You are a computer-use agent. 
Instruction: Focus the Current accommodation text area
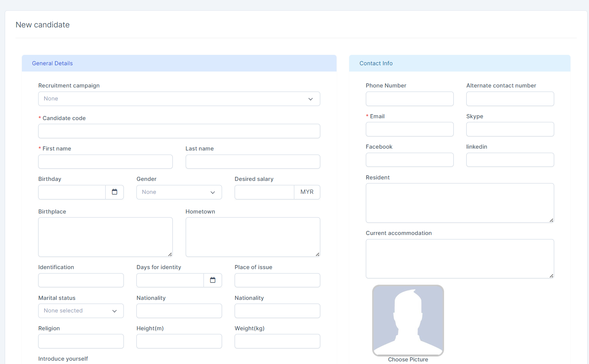click(460, 259)
